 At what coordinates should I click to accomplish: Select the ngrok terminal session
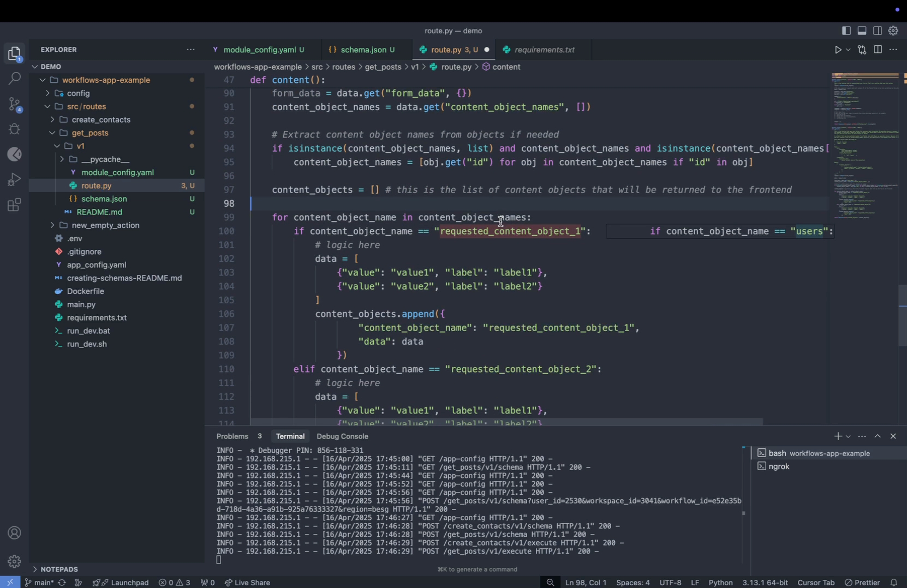pos(778,466)
